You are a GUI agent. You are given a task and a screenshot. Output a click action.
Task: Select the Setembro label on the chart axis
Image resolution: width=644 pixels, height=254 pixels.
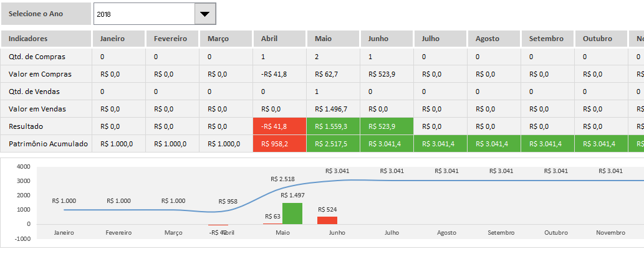(x=501, y=233)
